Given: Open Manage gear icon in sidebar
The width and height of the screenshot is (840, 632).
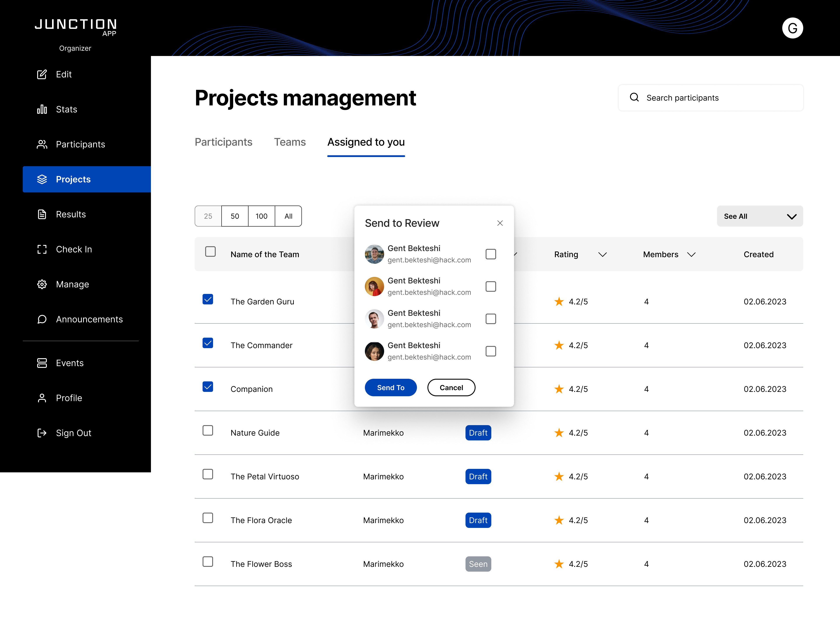Looking at the screenshot, I should point(42,284).
